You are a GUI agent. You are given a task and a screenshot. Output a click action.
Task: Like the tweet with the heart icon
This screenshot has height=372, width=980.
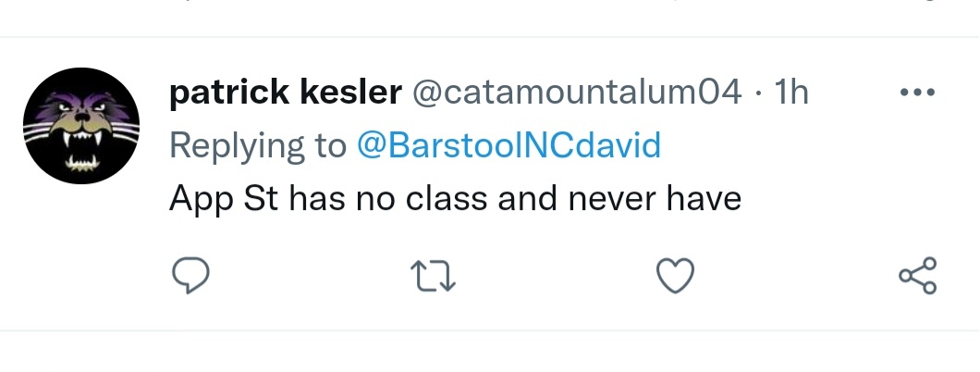(x=675, y=275)
